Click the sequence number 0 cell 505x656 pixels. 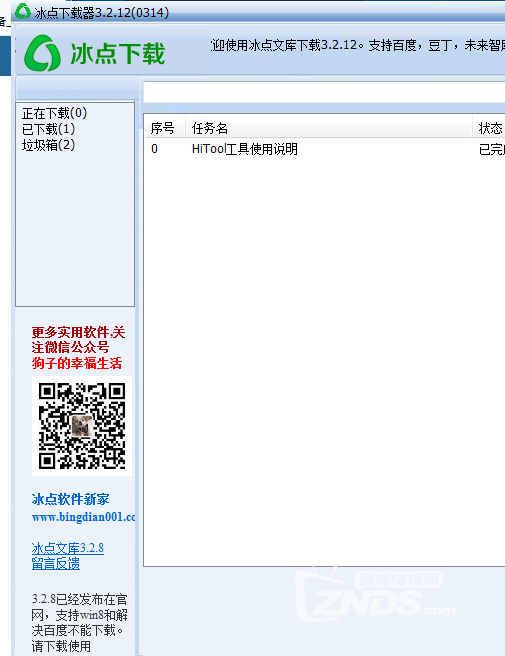click(155, 149)
